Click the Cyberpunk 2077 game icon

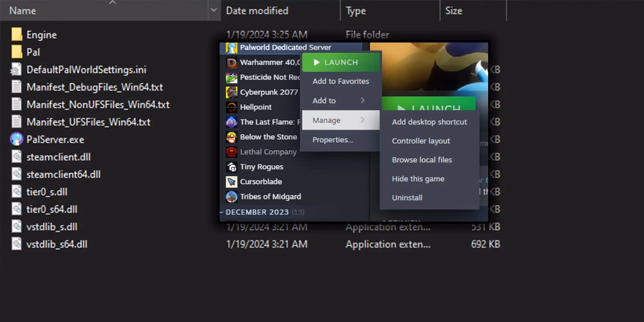pyautogui.click(x=231, y=92)
